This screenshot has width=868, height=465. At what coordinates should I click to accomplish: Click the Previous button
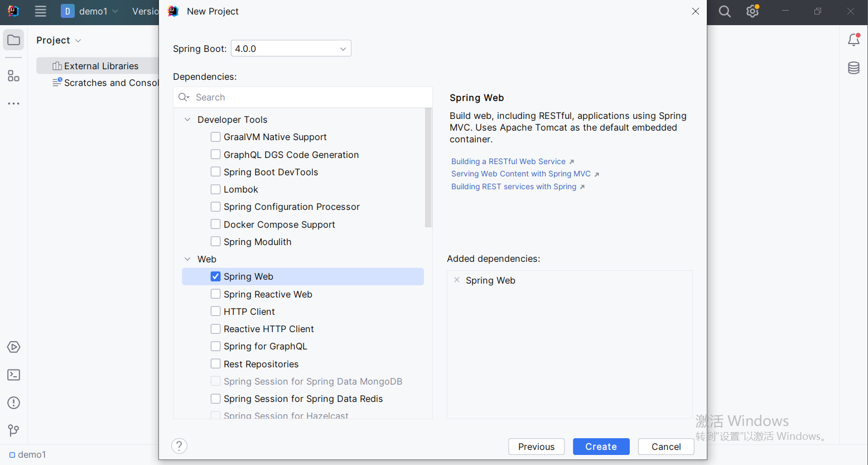[537, 447]
